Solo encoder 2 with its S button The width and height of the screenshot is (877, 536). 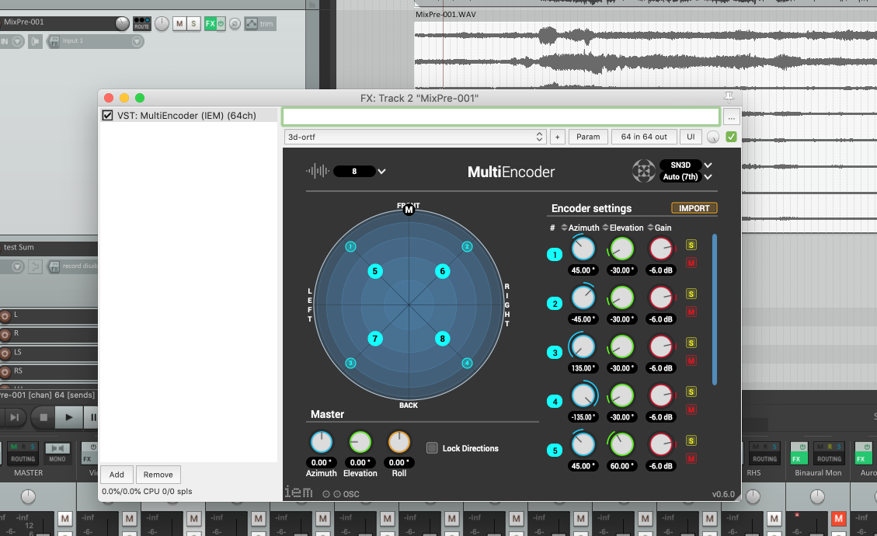691,294
